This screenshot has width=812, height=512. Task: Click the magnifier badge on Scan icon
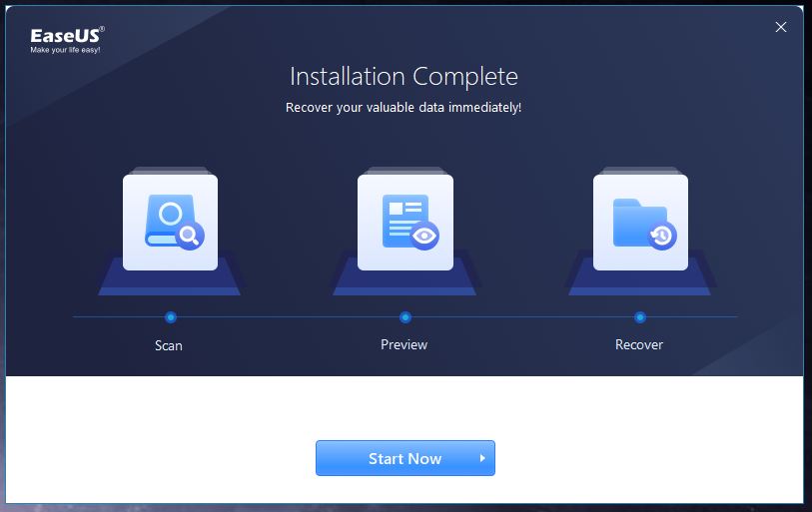pyautogui.click(x=190, y=236)
